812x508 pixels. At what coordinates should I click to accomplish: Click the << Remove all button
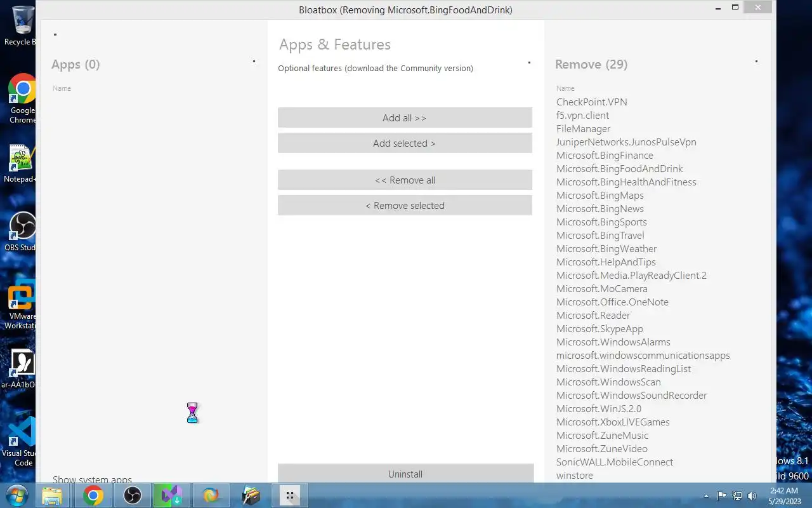coord(405,180)
